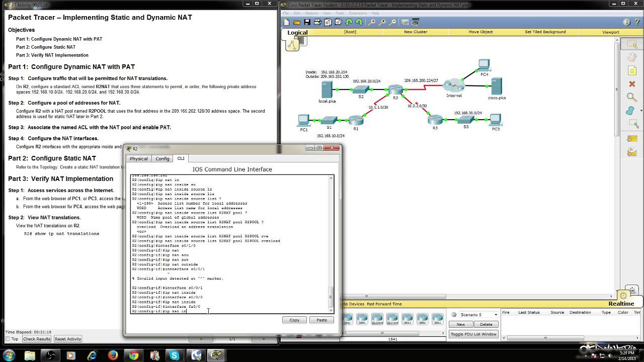
Task: Click the Zoom Reset magnifier icon
Action: coord(382,22)
